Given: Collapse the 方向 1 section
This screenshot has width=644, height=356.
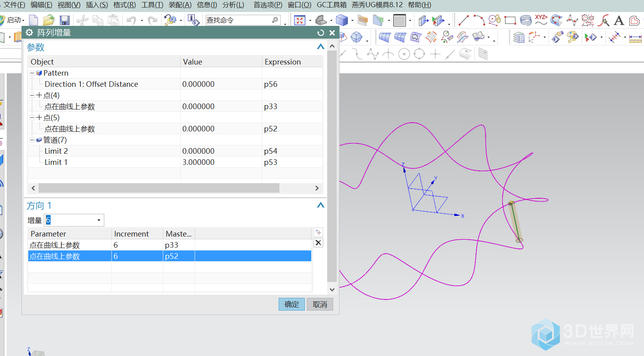Looking at the screenshot, I should click(x=320, y=205).
